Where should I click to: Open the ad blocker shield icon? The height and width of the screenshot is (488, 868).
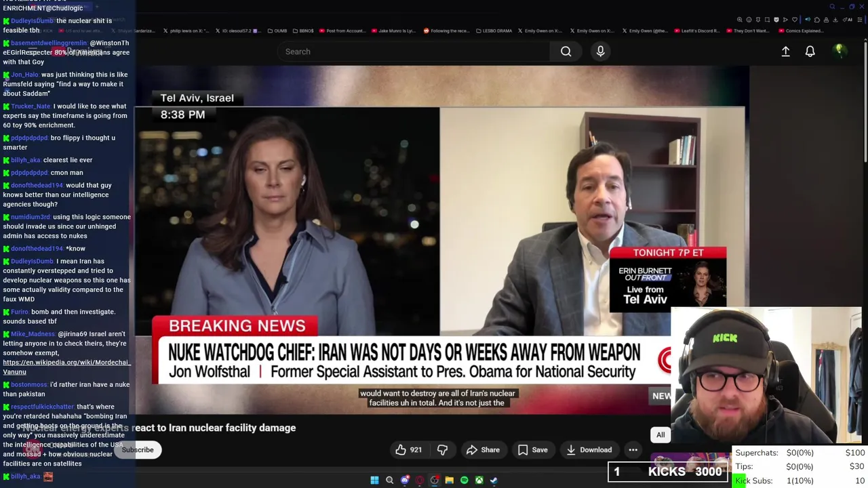tap(776, 20)
